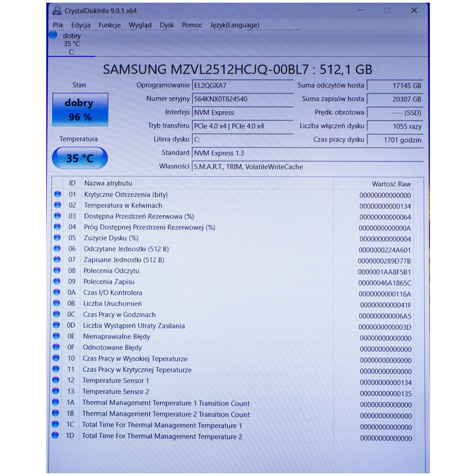476x476 pixels.
Task: Click the Interfejs field NVM Express
Action: click(243, 113)
